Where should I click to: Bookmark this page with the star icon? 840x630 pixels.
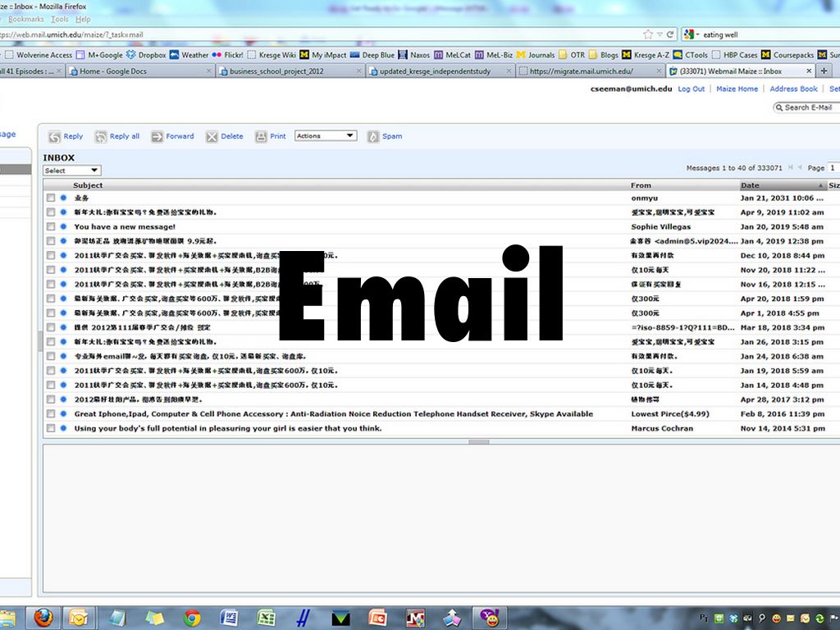pos(648,34)
